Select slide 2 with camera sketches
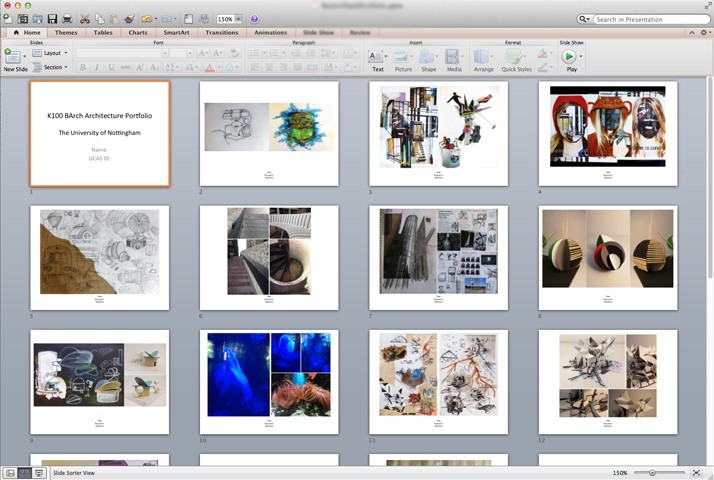Image resolution: width=714 pixels, height=480 pixels. [x=269, y=133]
